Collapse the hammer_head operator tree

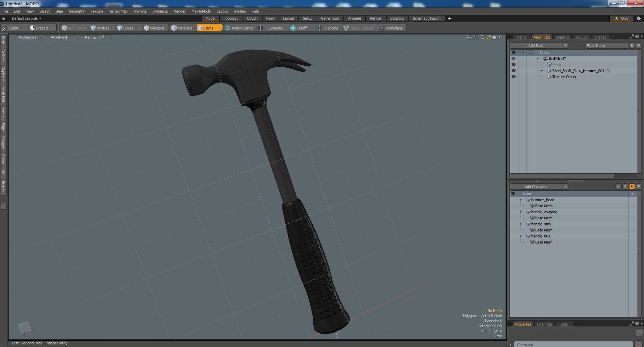coord(521,200)
